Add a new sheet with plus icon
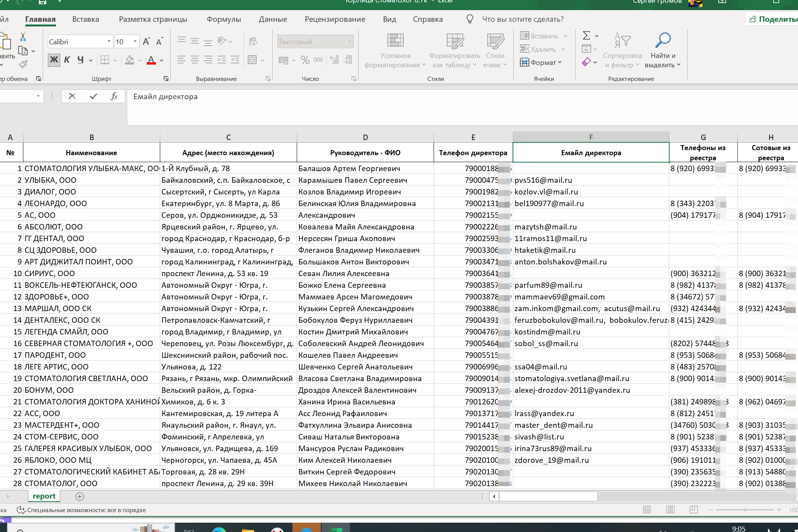This screenshot has width=798, height=532. coord(80,496)
